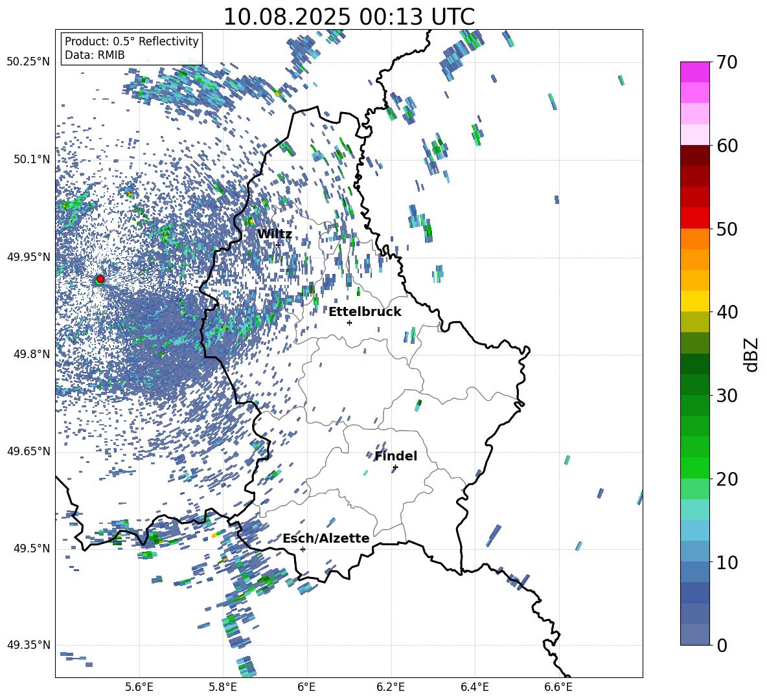Image resolution: width=767 pixels, height=700 pixels.
Task: Click the 5.8°E longitude label
Action: pos(223,687)
